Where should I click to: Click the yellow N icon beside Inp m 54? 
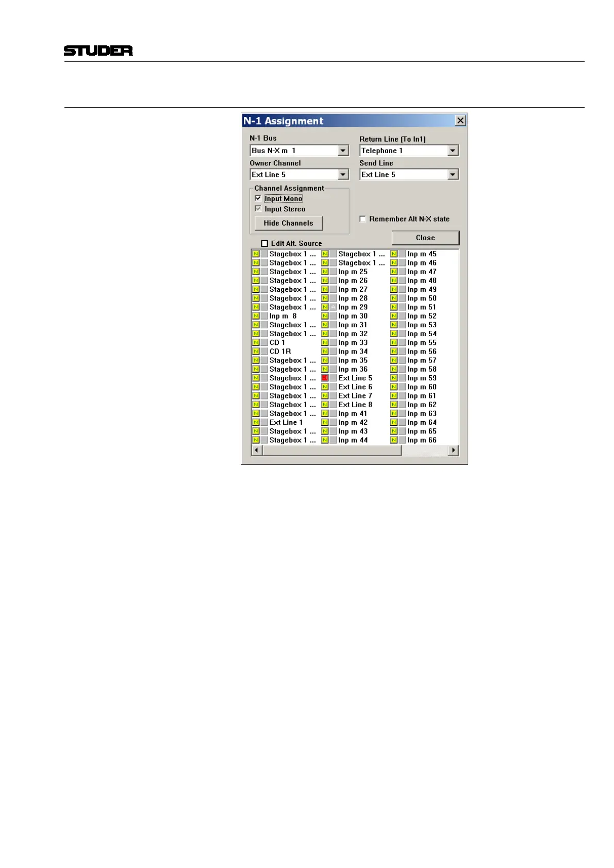pyautogui.click(x=394, y=334)
